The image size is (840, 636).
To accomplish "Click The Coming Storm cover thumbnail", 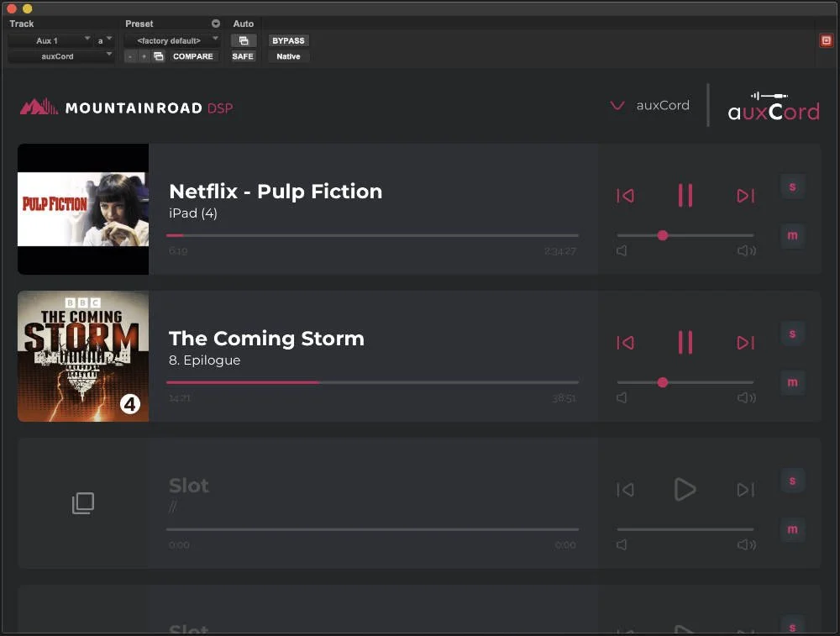I will coord(83,356).
